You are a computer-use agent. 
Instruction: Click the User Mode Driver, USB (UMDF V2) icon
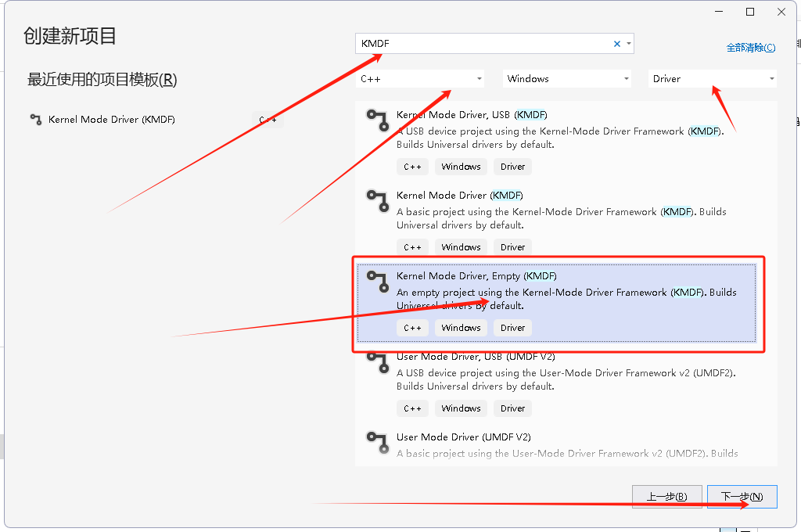[x=378, y=362]
